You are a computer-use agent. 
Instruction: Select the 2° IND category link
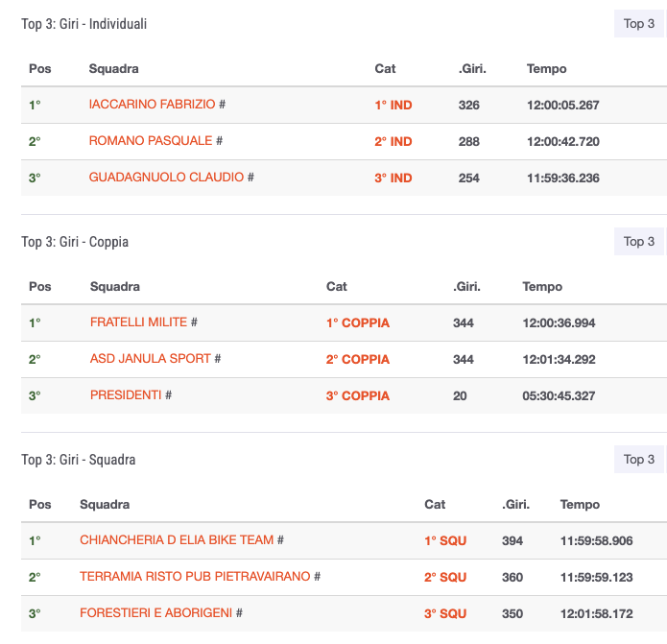coord(393,142)
